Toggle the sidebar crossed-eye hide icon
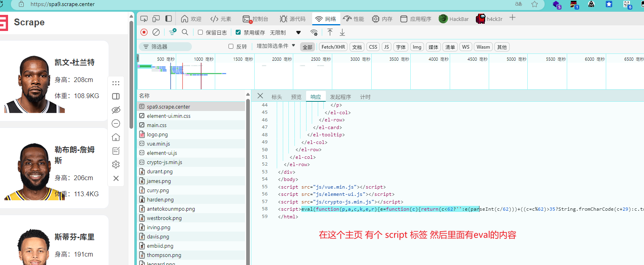This screenshot has width=644, height=265. point(116,110)
